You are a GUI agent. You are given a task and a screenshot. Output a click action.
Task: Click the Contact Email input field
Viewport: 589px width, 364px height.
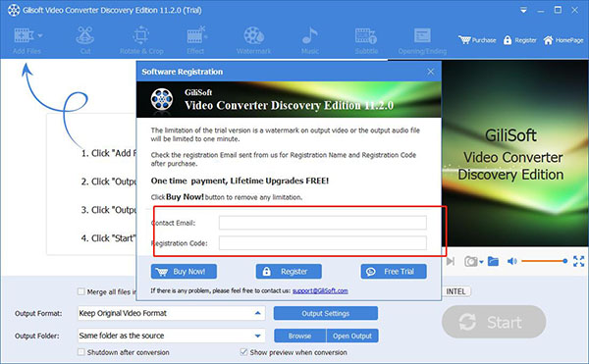323,223
